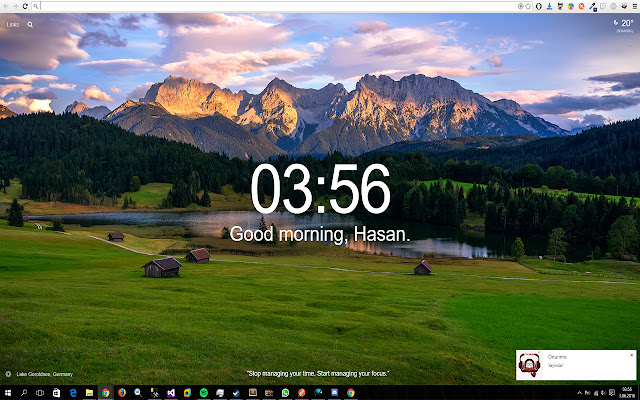Click the motivational quote at bottom

click(319, 373)
